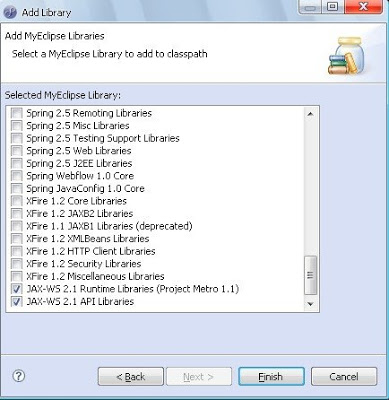Click the Add Library title bar icon

click(x=10, y=13)
